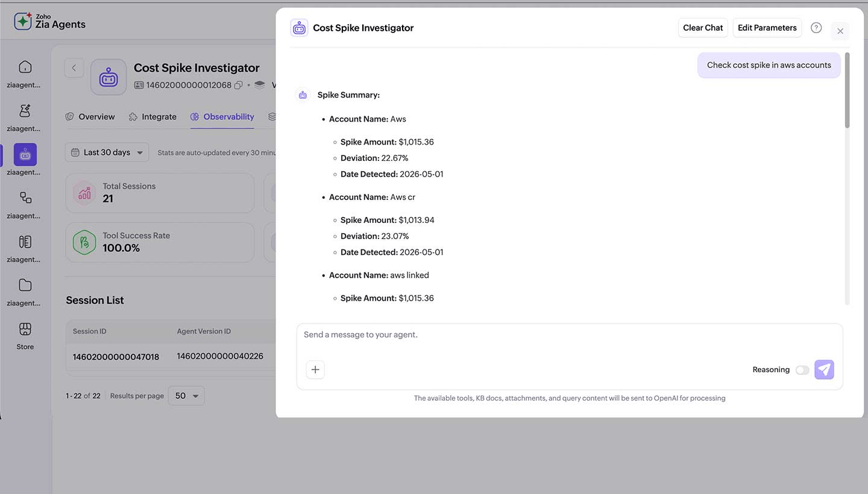Click the Total Sessions chart icon

84,193
